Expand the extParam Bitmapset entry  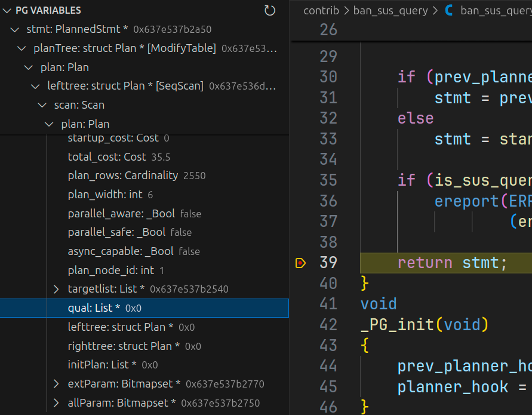[x=56, y=384]
